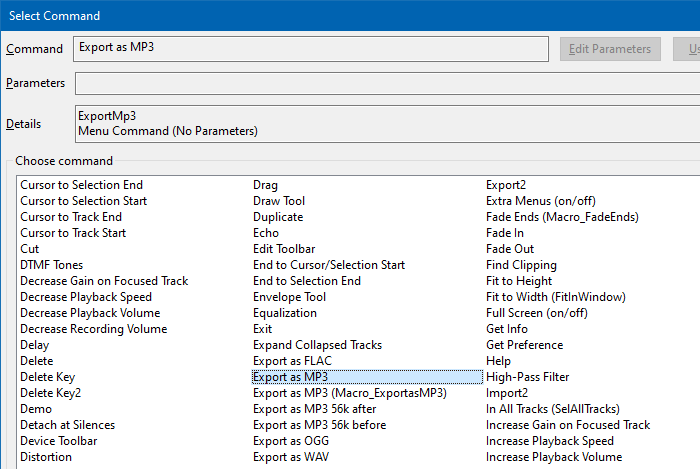The height and width of the screenshot is (469, 700).
Task: Select Extra Menus (on/off) command
Action: click(541, 201)
